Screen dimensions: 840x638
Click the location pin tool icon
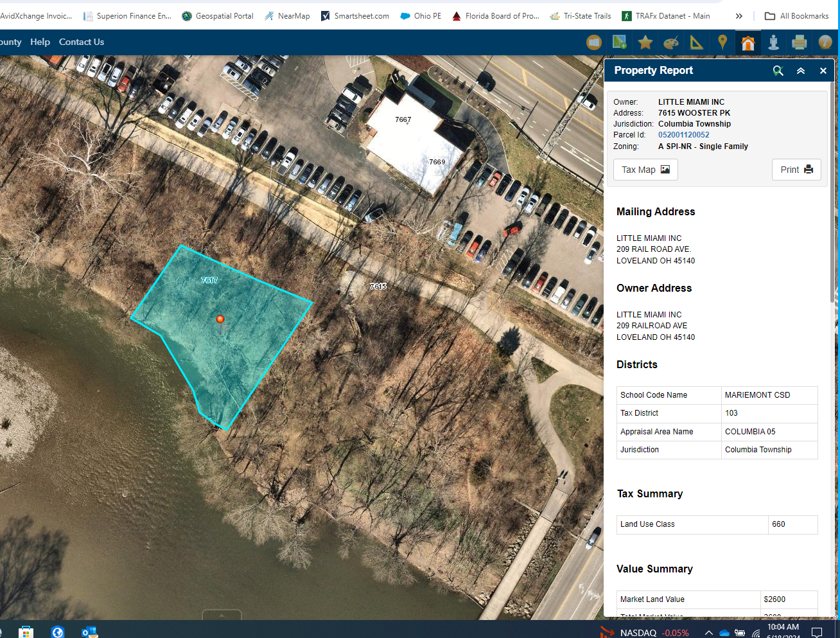coord(722,42)
